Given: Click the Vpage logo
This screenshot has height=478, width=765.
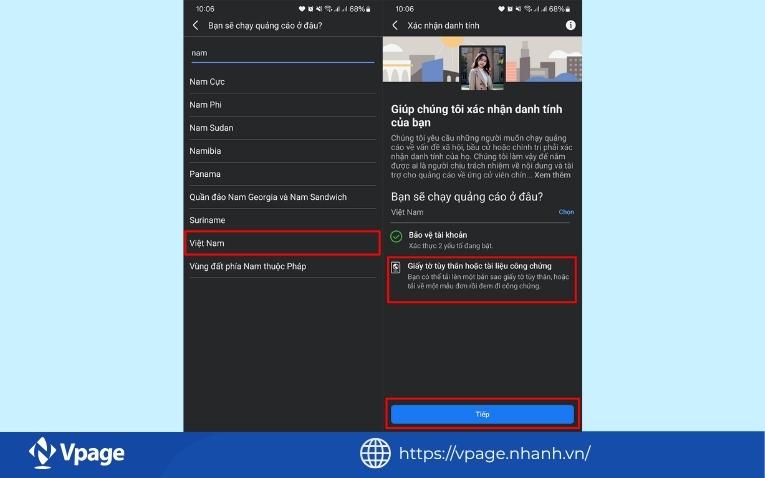Looking at the screenshot, I should [x=77, y=453].
